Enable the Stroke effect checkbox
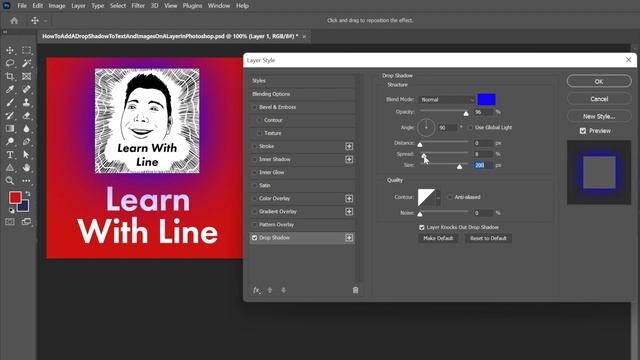The height and width of the screenshot is (360, 640). click(255, 146)
